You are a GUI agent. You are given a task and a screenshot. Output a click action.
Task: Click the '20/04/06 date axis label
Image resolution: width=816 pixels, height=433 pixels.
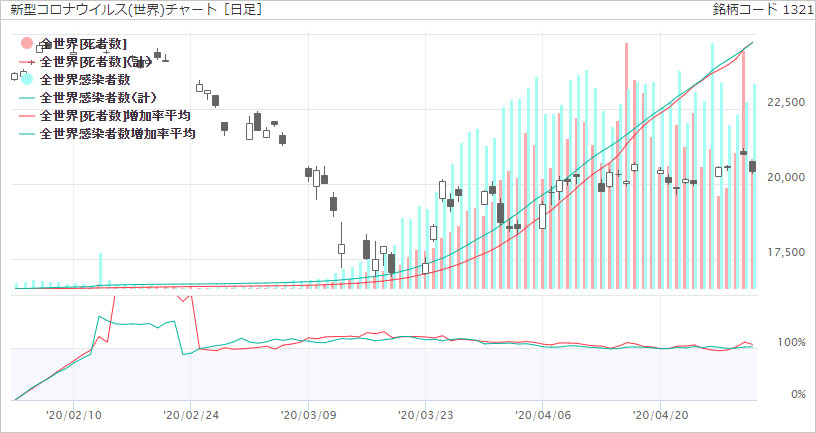(x=543, y=416)
